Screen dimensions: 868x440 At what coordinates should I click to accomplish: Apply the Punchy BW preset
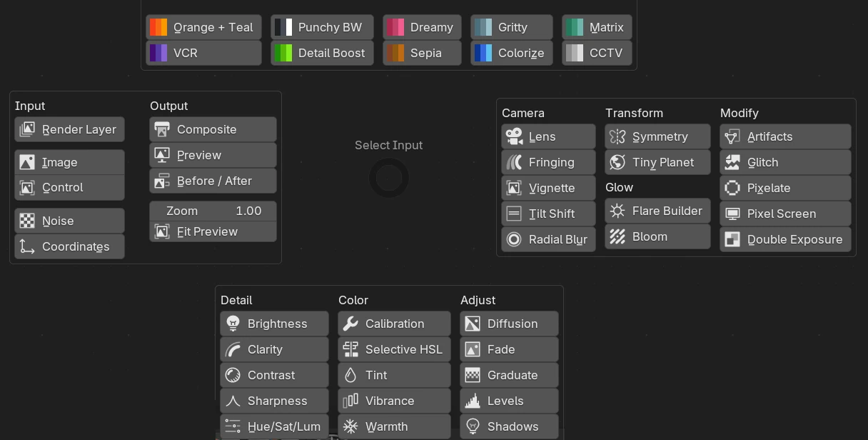322,27
